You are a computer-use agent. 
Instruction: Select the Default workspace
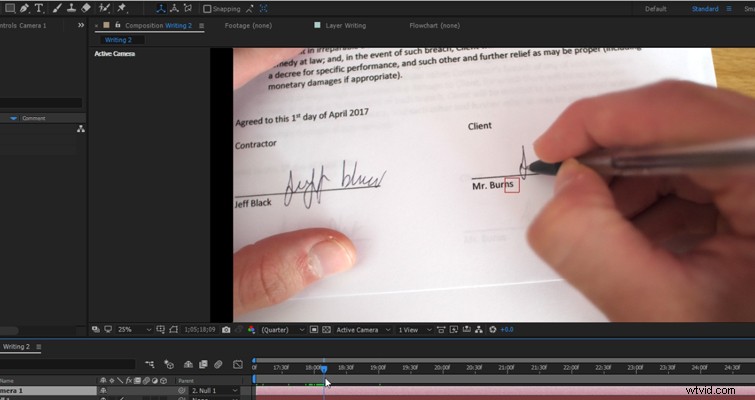[x=655, y=9]
